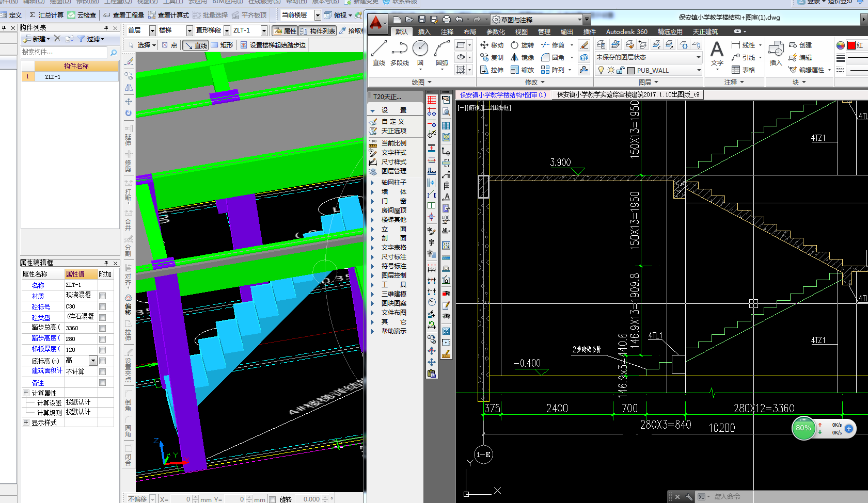This screenshot has width=868, height=503.
Task: Click the Array (阵列) tool in AutoCAD
Action: pyautogui.click(x=553, y=70)
